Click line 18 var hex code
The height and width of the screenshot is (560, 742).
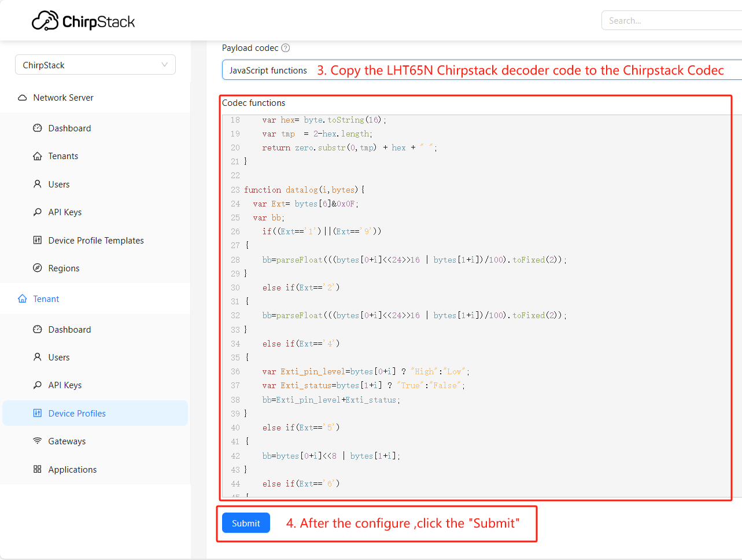324,120
